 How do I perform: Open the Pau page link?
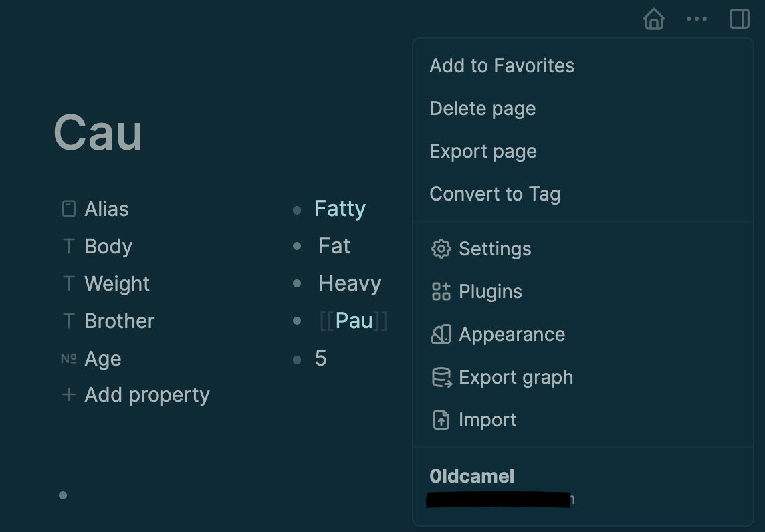pyautogui.click(x=354, y=321)
